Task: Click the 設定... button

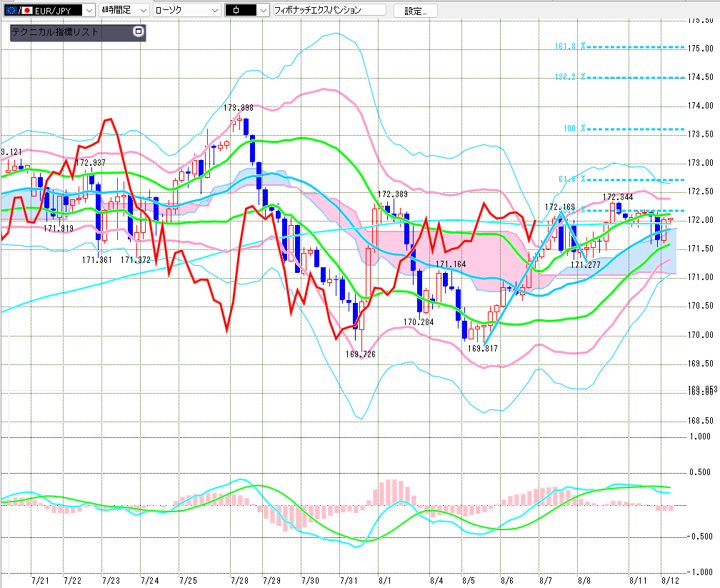Action: 416,11
